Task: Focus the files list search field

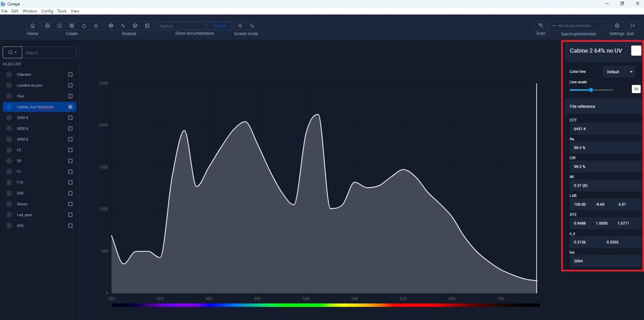Action: click(49, 52)
